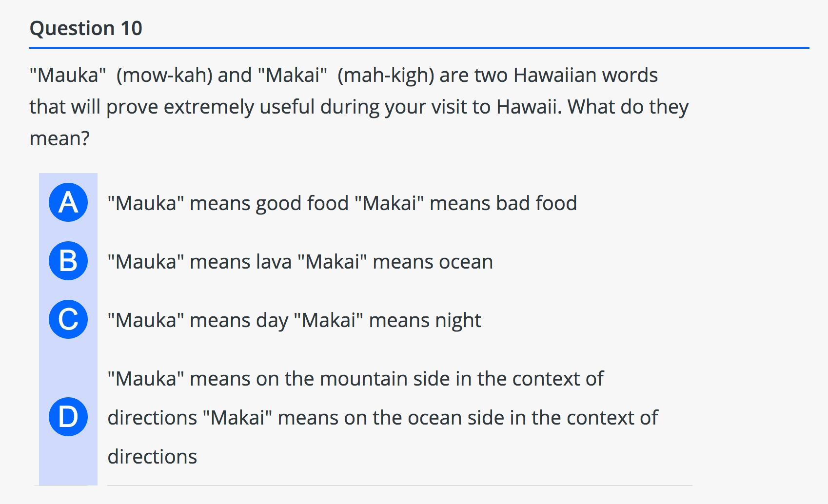Select the blue A answer circle
Screen dimensions: 828x504
coord(68,202)
